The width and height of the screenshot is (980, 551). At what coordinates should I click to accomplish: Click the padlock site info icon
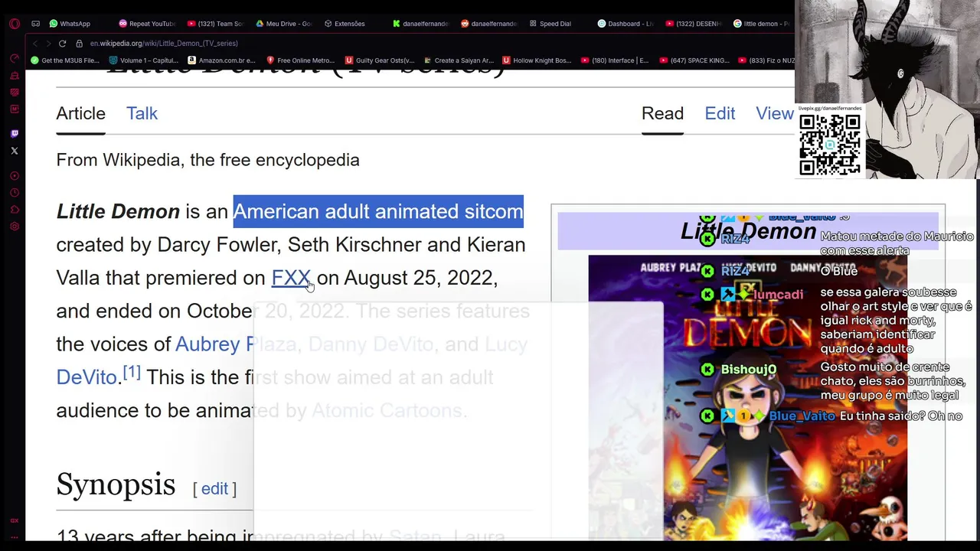tap(79, 44)
